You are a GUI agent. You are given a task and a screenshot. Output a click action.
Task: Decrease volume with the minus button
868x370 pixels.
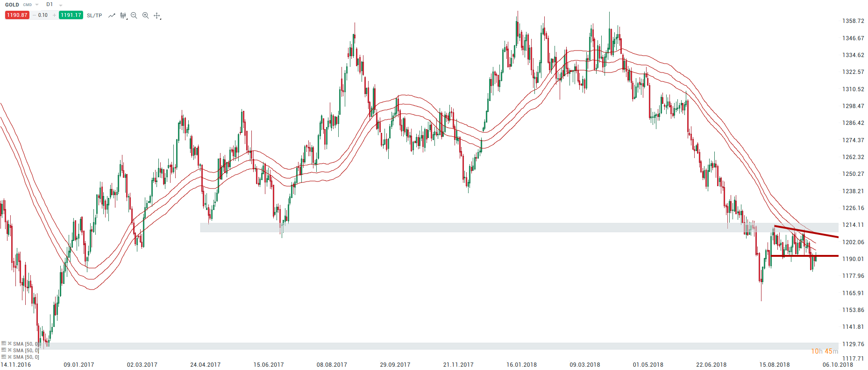tap(34, 15)
